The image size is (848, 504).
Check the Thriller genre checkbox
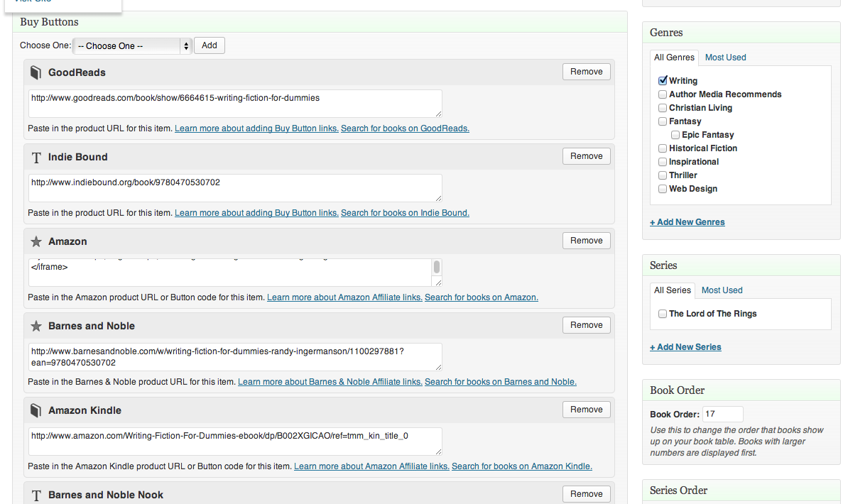pos(663,175)
